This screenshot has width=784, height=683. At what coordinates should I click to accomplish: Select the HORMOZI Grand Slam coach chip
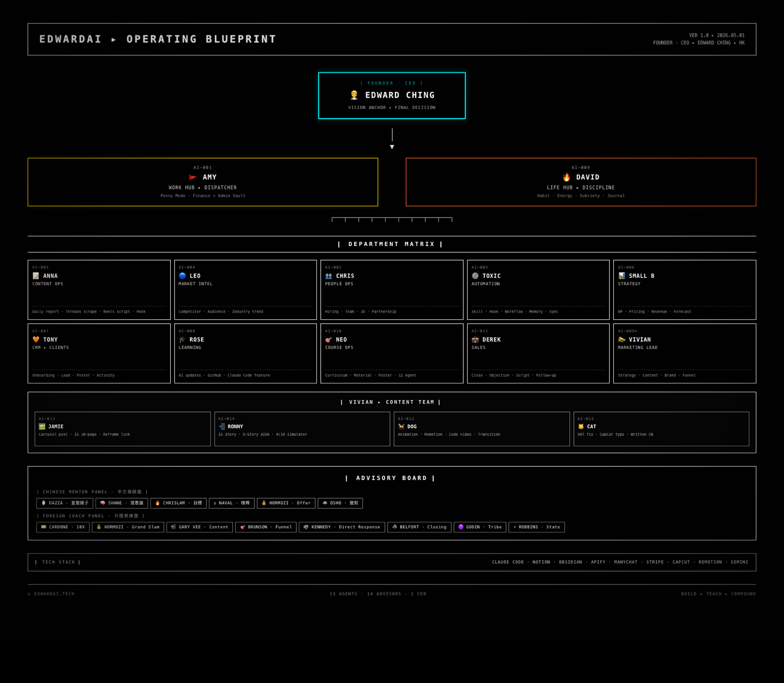128,527
